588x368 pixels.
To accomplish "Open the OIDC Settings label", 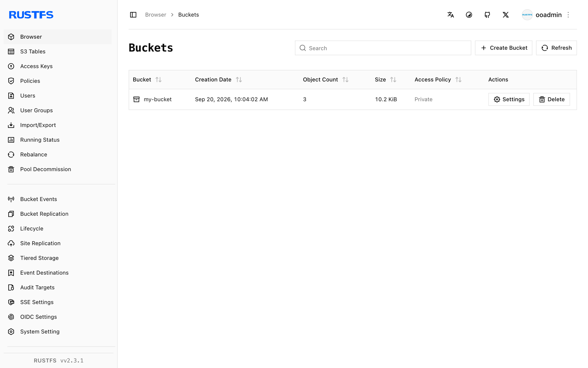I will tap(39, 317).
